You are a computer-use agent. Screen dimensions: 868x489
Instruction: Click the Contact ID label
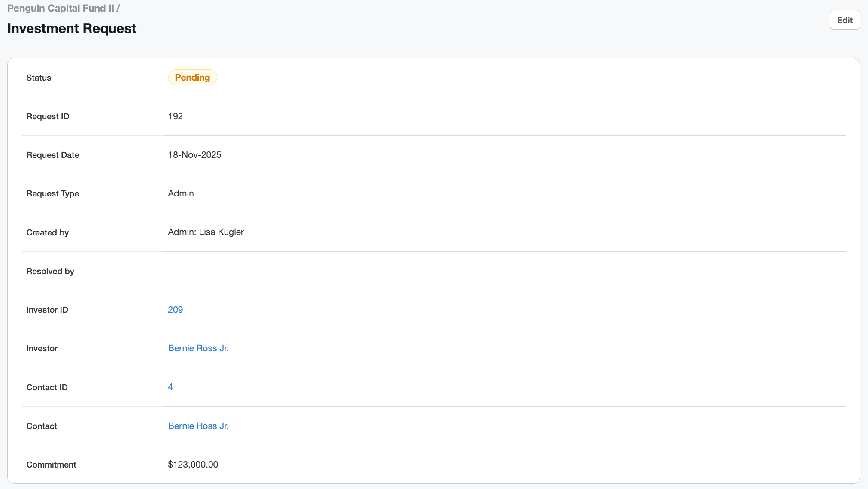click(47, 387)
